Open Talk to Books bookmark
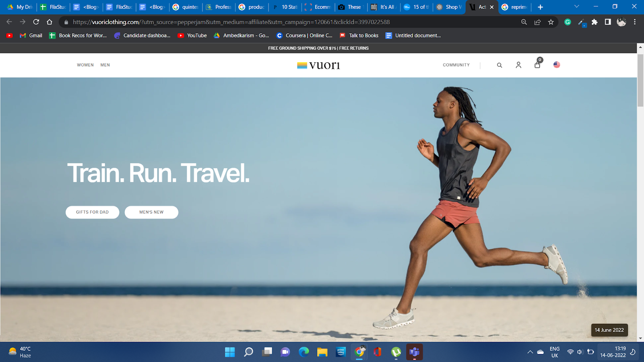 click(359, 35)
